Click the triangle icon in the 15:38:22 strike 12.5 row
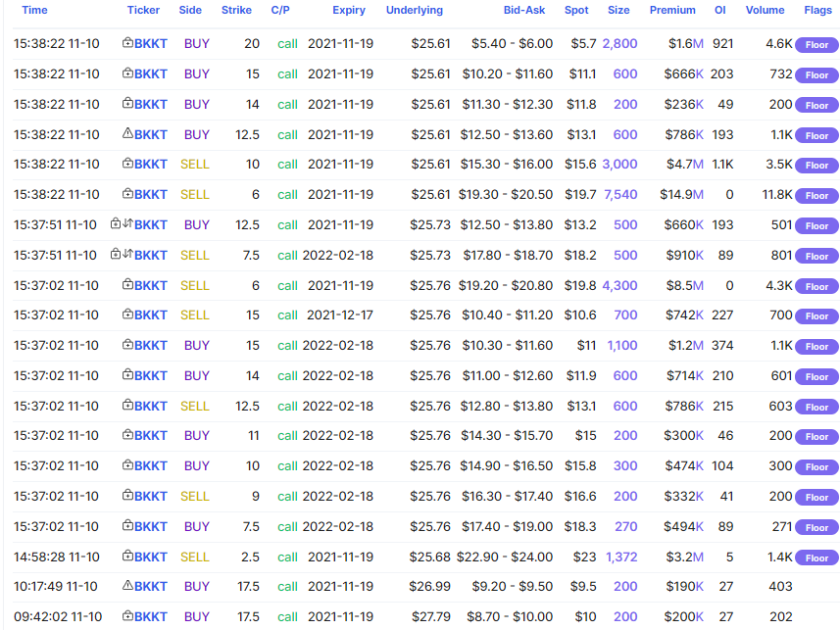This screenshot has width=840, height=630. (127, 133)
